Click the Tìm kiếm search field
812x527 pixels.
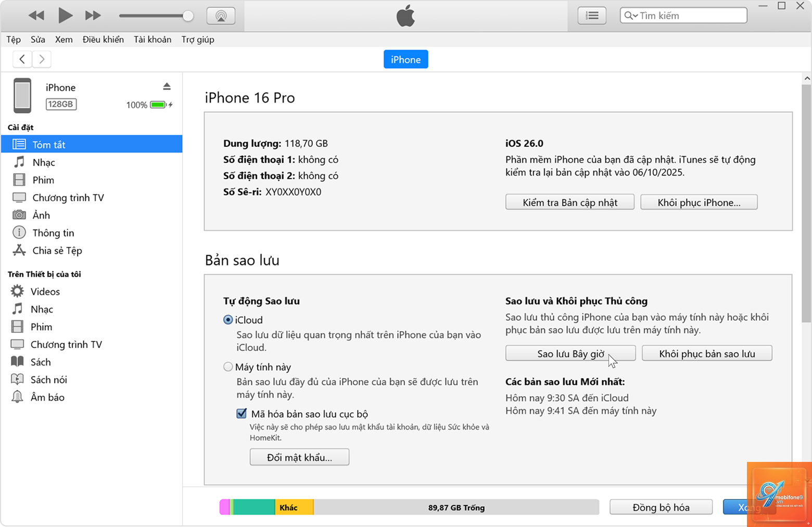pyautogui.click(x=683, y=16)
